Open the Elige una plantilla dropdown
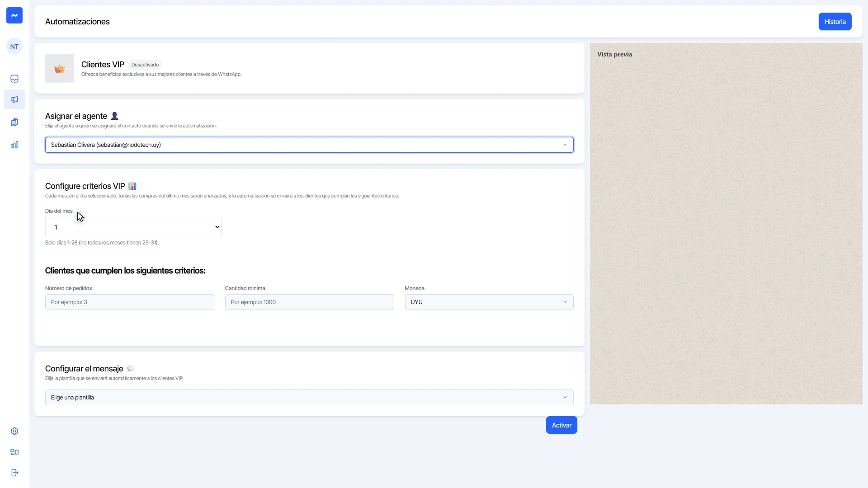Screen dimensions: 868x488 point(309,398)
